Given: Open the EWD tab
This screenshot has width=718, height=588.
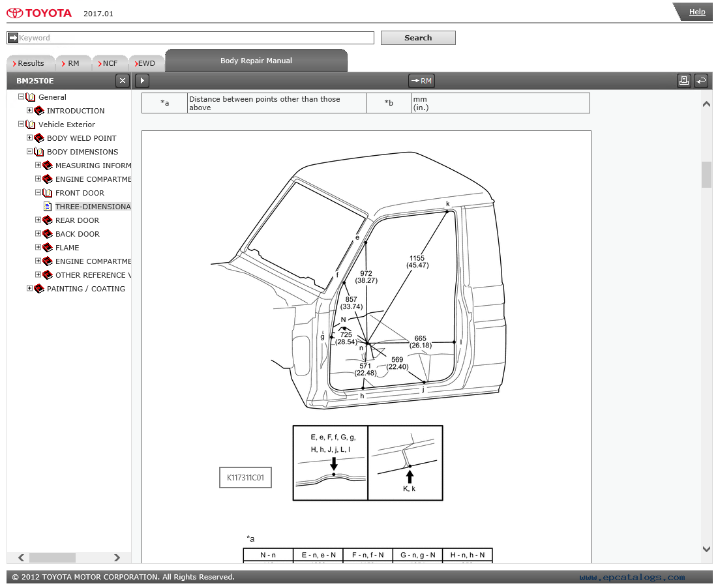Looking at the screenshot, I should coord(147,64).
